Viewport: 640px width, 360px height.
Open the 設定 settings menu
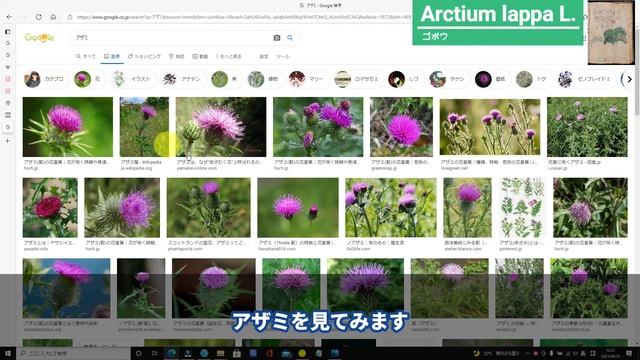(x=264, y=56)
